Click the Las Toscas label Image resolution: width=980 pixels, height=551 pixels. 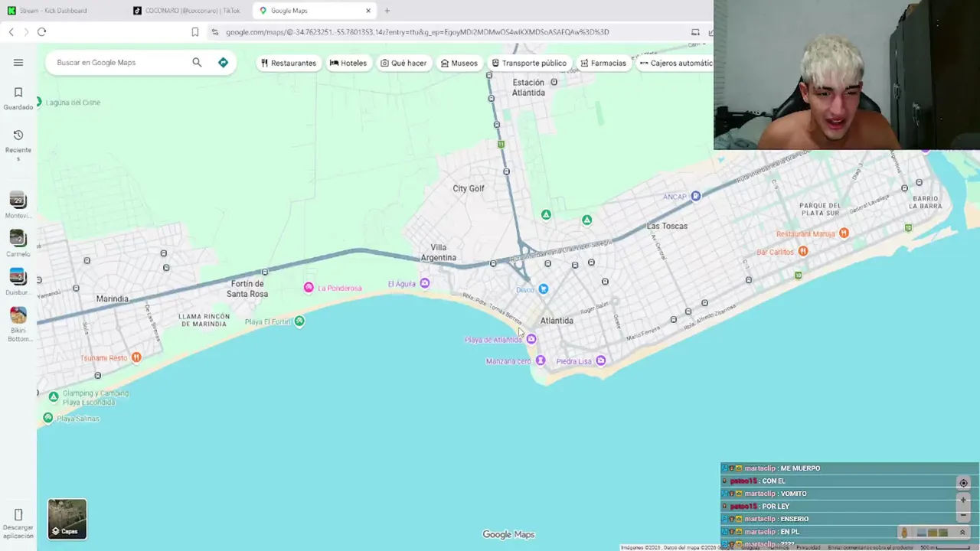(x=667, y=226)
